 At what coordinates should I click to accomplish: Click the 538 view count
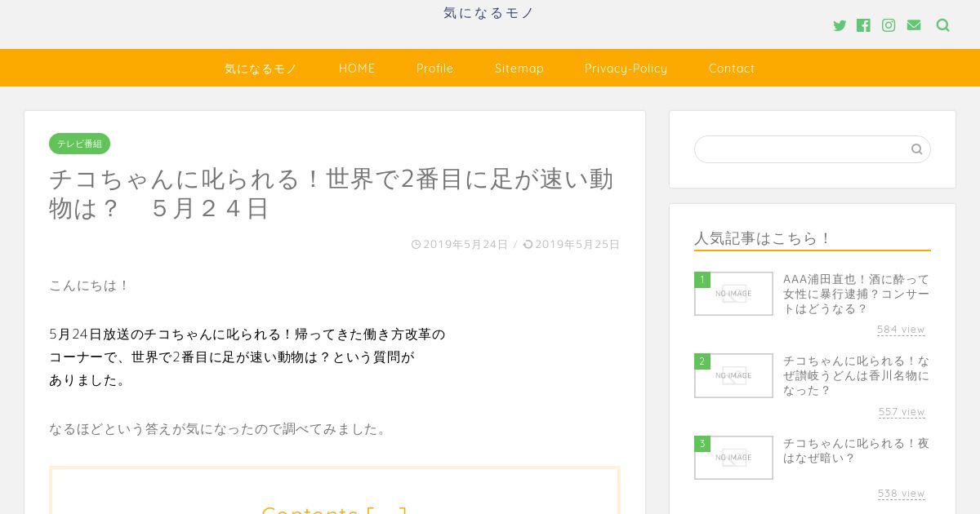[902, 494]
